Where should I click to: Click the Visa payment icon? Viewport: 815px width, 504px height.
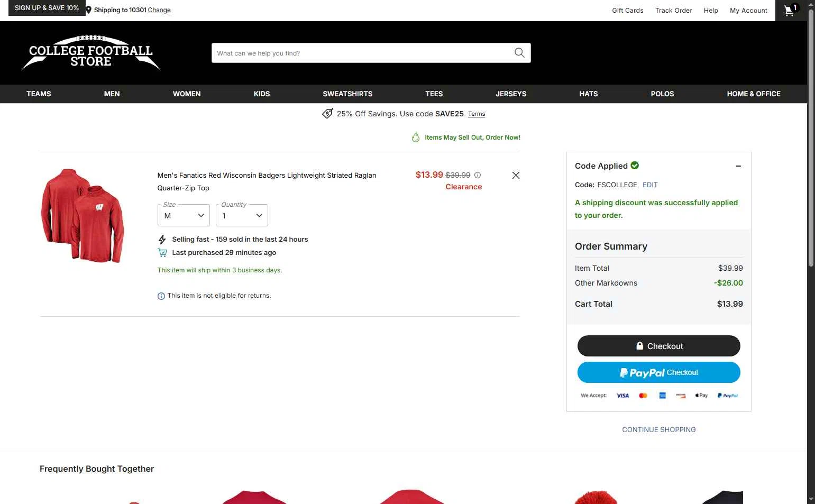pos(623,396)
